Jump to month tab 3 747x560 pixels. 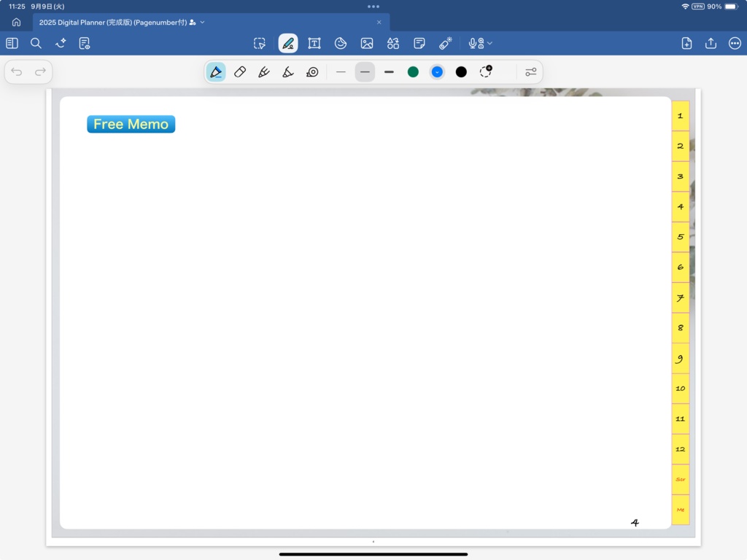point(681,176)
